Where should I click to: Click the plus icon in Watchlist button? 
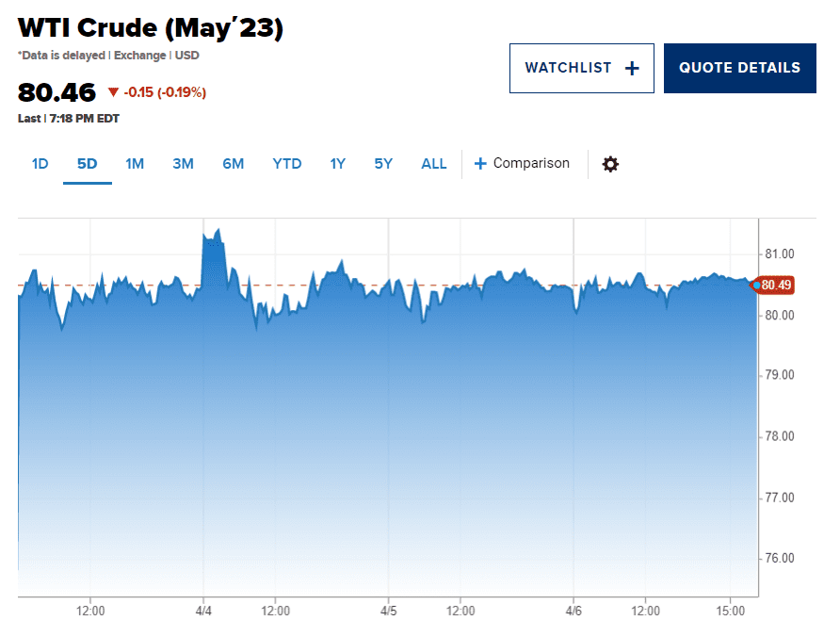pos(632,68)
